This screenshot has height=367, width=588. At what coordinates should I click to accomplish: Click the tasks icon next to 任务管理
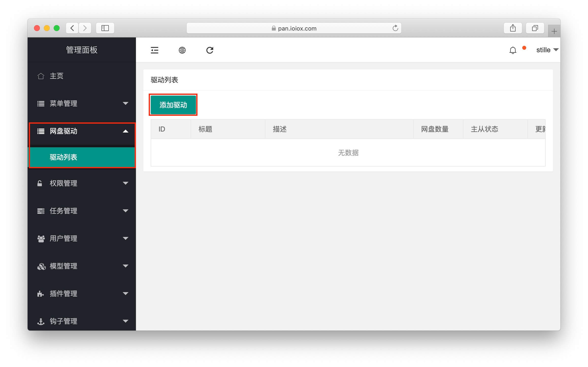[41, 211]
